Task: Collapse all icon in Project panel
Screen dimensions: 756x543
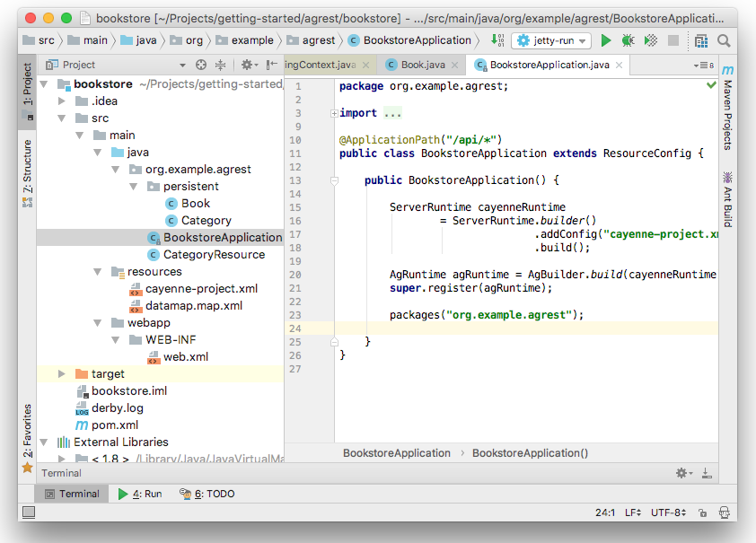Action: pos(220,65)
